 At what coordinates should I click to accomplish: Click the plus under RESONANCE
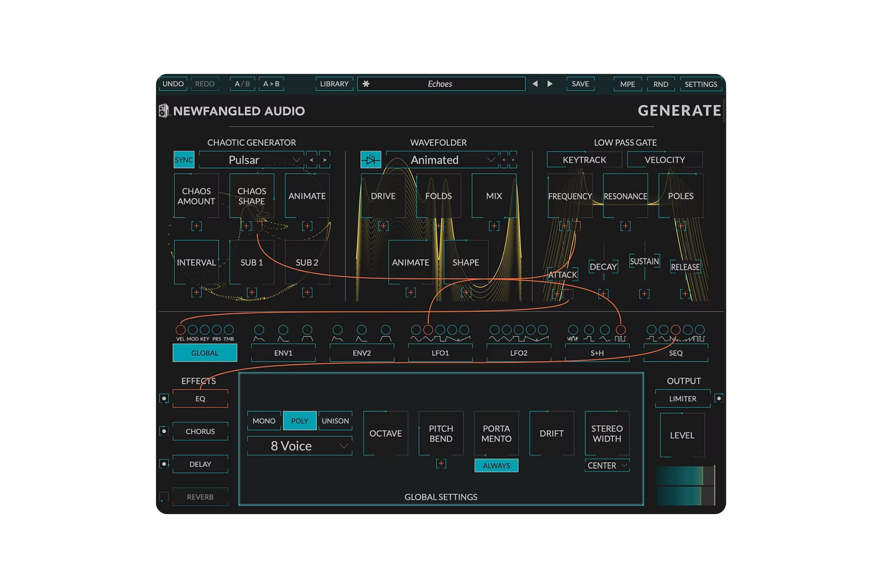(626, 226)
